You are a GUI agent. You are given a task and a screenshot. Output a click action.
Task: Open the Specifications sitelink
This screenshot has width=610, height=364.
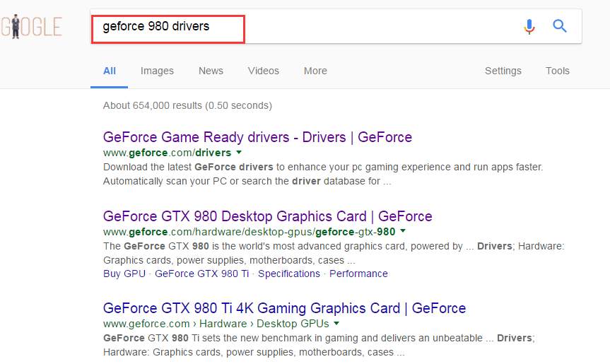point(289,274)
